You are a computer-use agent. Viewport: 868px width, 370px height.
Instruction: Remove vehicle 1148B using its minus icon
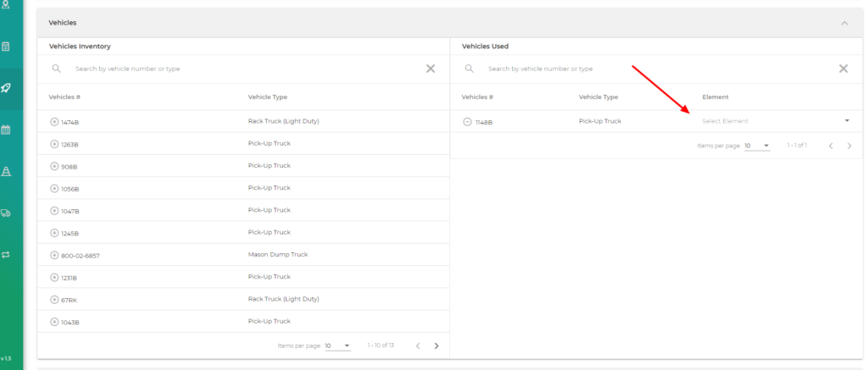point(467,122)
